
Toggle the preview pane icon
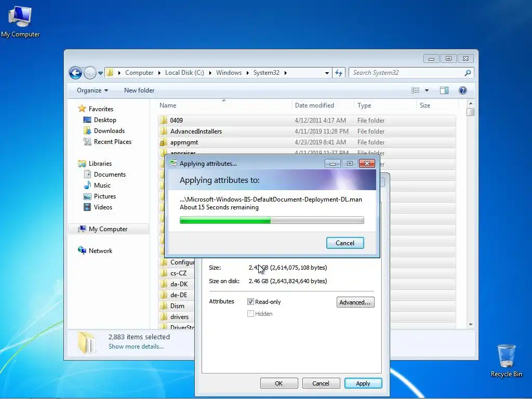pyautogui.click(x=444, y=90)
